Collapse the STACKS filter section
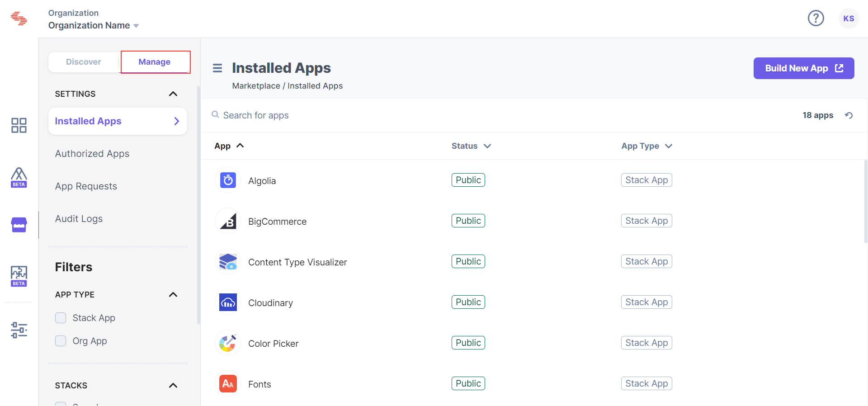 pyautogui.click(x=173, y=386)
